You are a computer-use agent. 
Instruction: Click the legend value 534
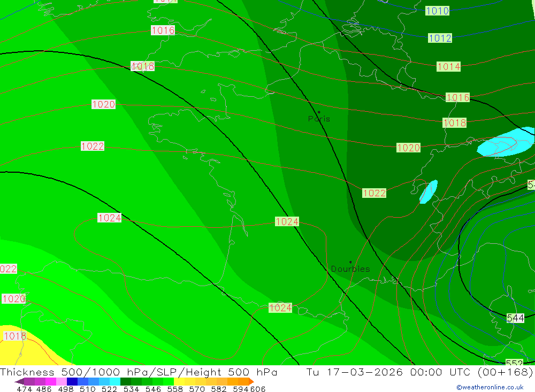131,389
